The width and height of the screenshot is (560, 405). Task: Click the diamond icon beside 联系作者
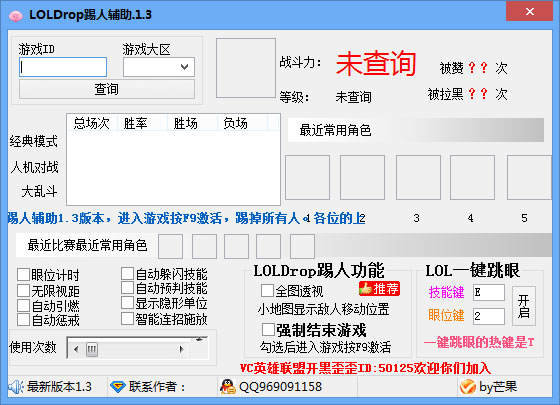[x=118, y=387]
